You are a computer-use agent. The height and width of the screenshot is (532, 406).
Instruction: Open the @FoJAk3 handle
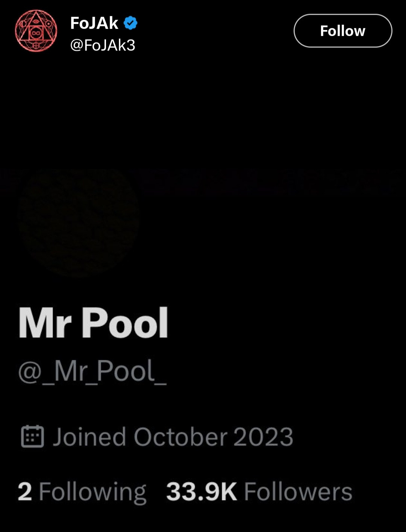[x=103, y=45]
